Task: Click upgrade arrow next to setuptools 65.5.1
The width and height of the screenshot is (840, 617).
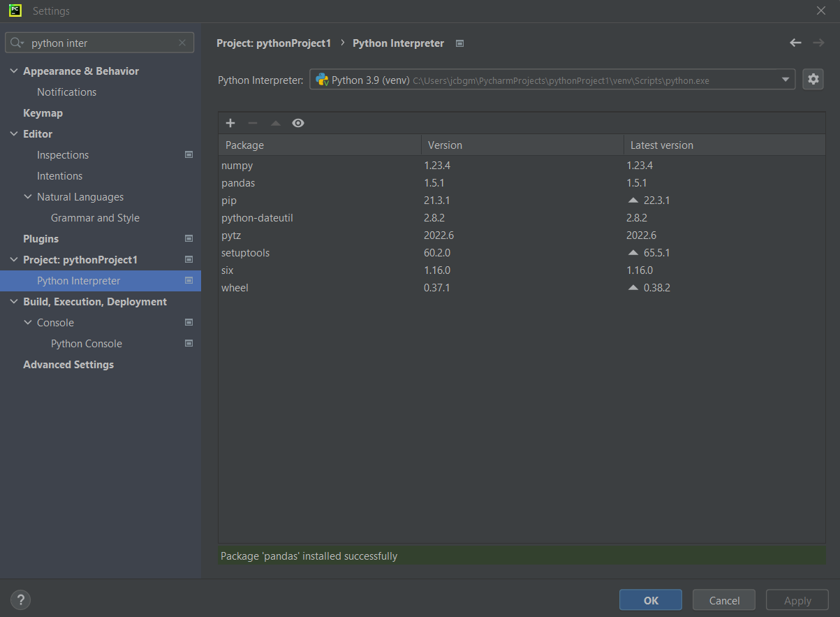Action: pyautogui.click(x=633, y=252)
